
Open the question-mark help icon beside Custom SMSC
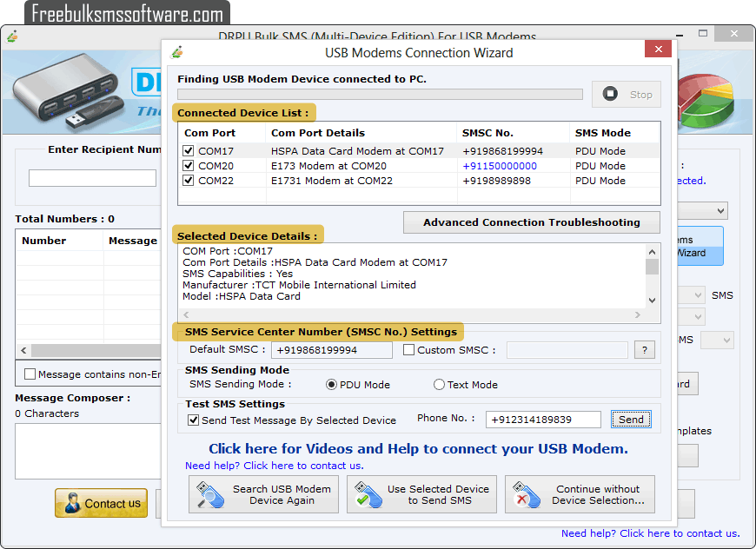pyautogui.click(x=643, y=349)
